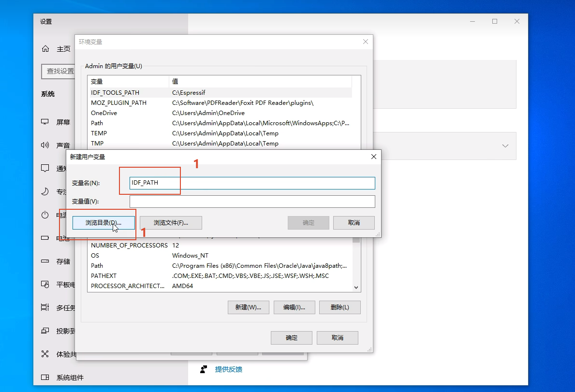575x392 pixels.
Task: Focus the 变量值(V) input field
Action: coord(252,202)
